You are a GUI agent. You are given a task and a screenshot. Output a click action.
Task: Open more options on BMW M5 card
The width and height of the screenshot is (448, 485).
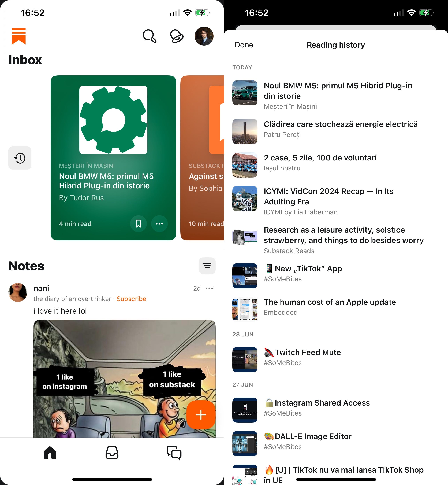pos(159,223)
